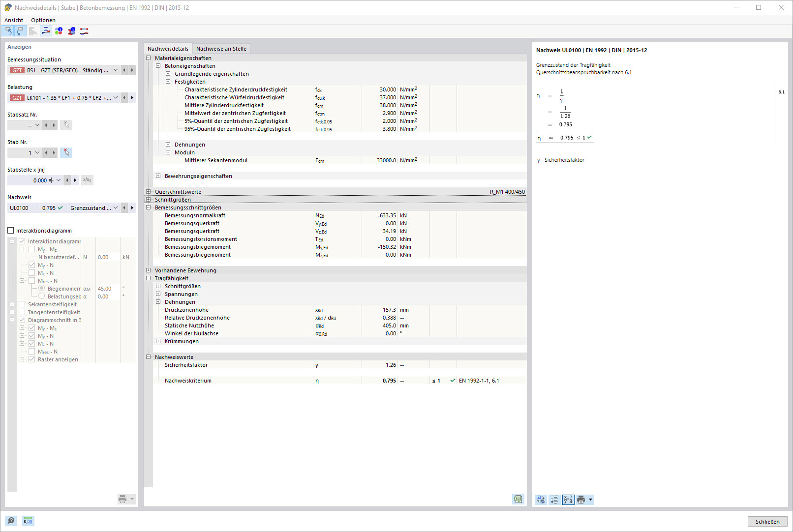The height and width of the screenshot is (532, 793).
Task: Select the Bemessungsnormalkraft row
Action: pos(339,215)
